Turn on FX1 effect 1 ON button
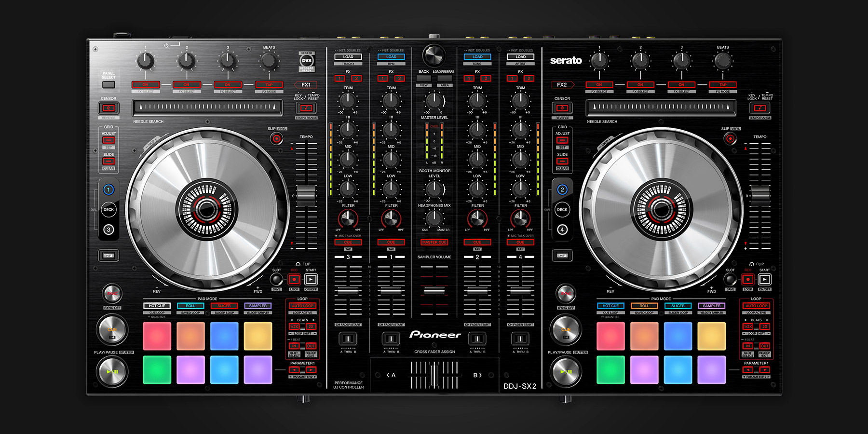 point(145,84)
